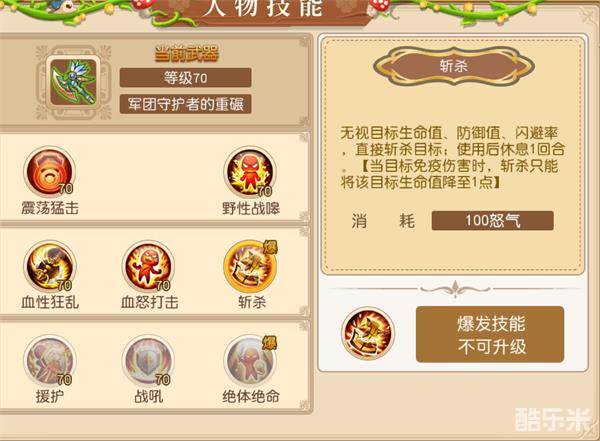Screen dimensions: 600x441
Task: Click the 人物技能 title banner
Action: pos(262,9)
